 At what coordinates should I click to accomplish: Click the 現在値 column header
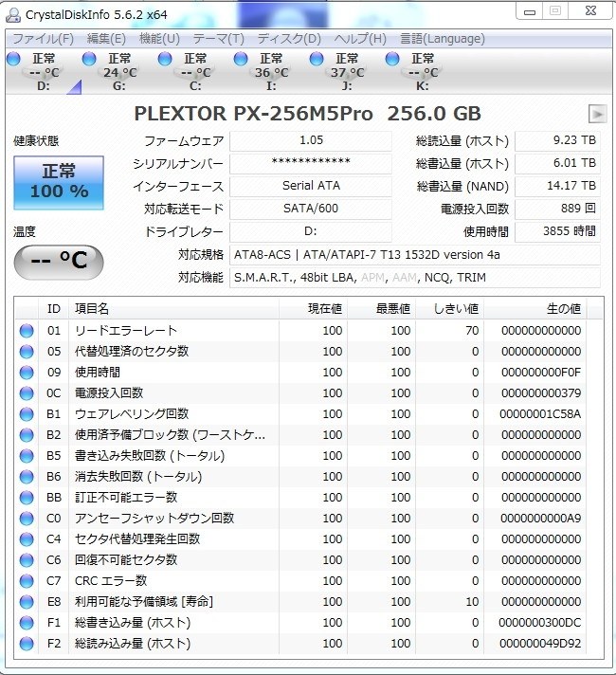click(313, 309)
